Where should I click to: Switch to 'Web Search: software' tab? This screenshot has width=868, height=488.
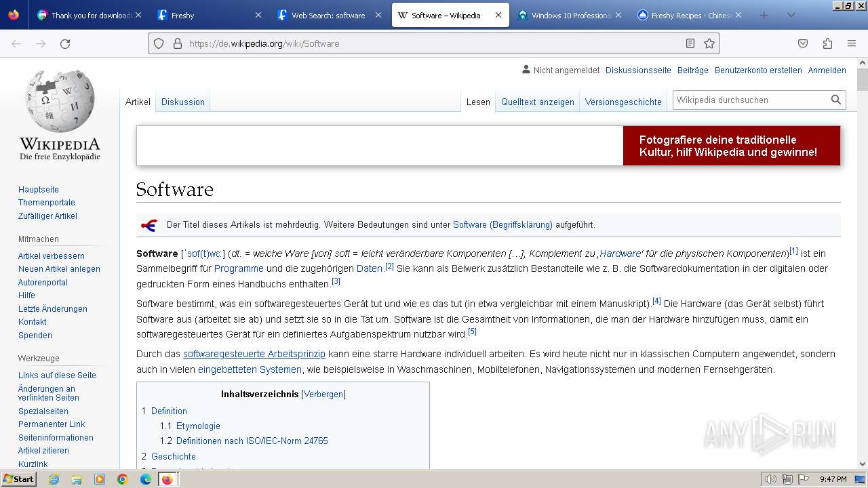pyautogui.click(x=330, y=15)
